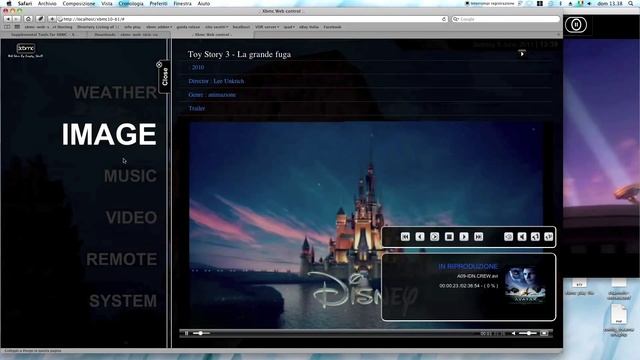This screenshot has height=360, width=640.
Task: Open Spotlight search magnifier
Action: click(631, 3)
